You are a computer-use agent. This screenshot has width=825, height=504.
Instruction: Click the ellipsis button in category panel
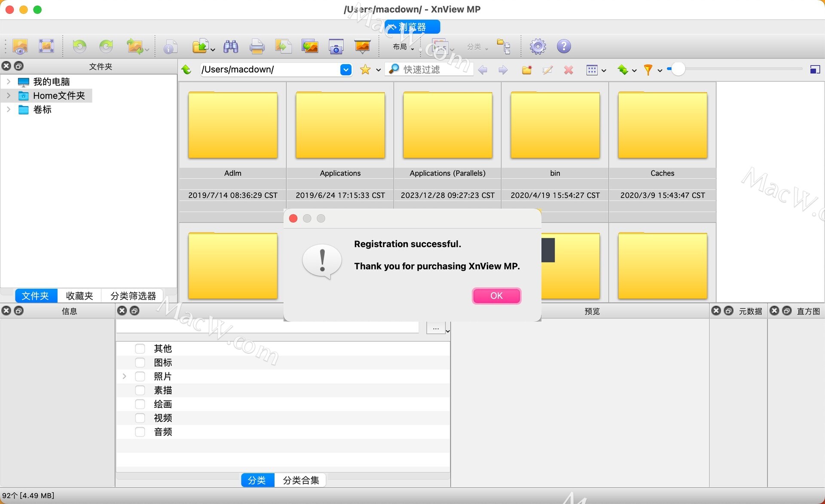(x=436, y=327)
